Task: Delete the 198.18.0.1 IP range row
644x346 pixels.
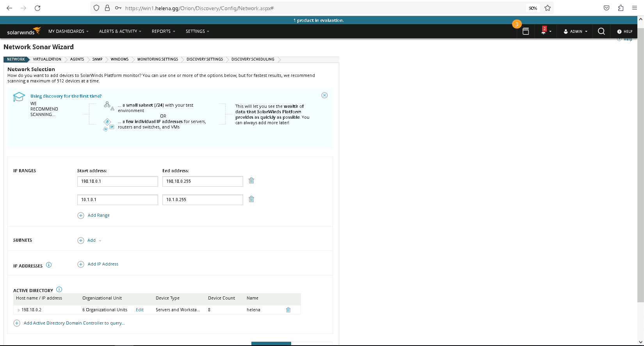Action: pyautogui.click(x=251, y=181)
